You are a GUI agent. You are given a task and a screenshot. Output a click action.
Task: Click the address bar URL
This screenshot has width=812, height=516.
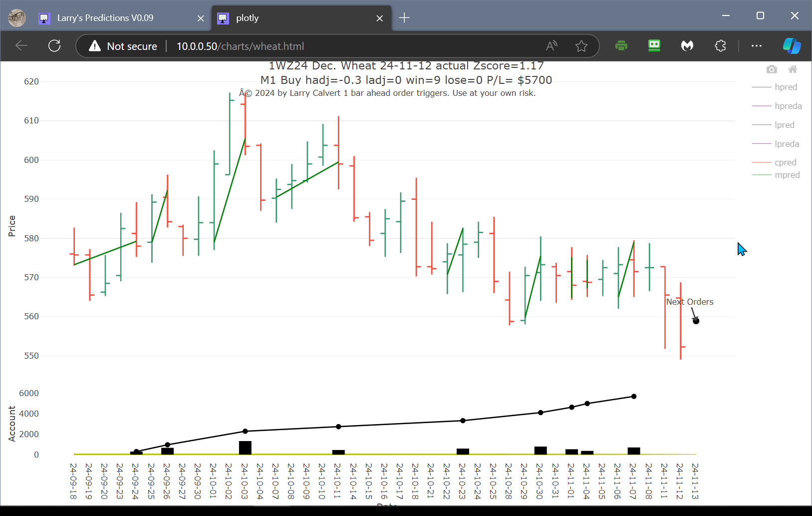240,46
